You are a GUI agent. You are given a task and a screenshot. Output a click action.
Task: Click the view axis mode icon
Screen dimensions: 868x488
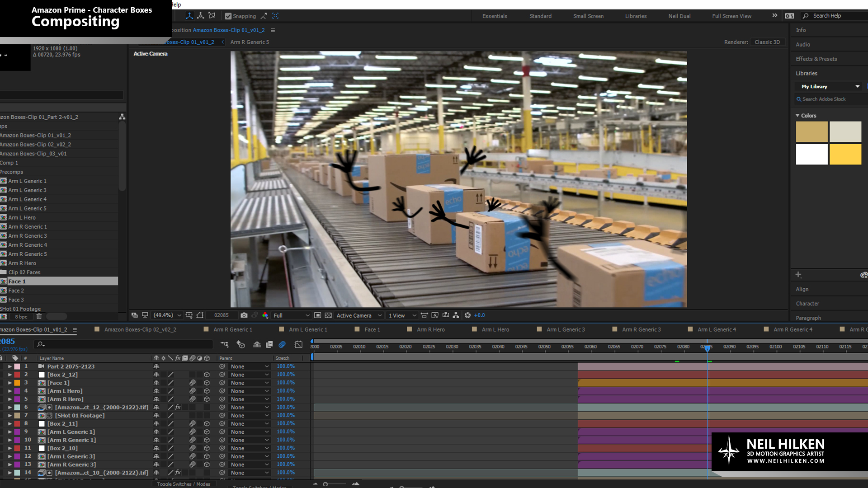[212, 16]
